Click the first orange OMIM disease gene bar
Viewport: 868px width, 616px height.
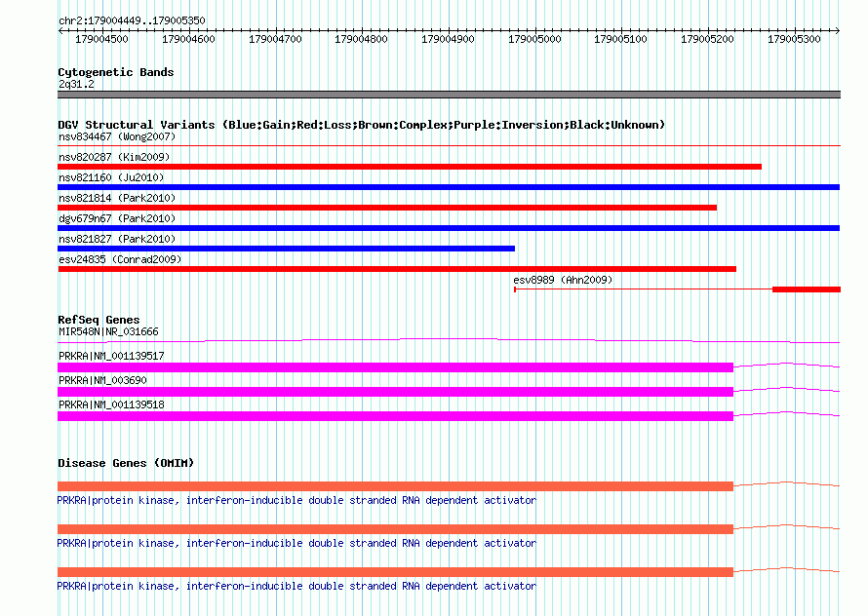tap(395, 486)
